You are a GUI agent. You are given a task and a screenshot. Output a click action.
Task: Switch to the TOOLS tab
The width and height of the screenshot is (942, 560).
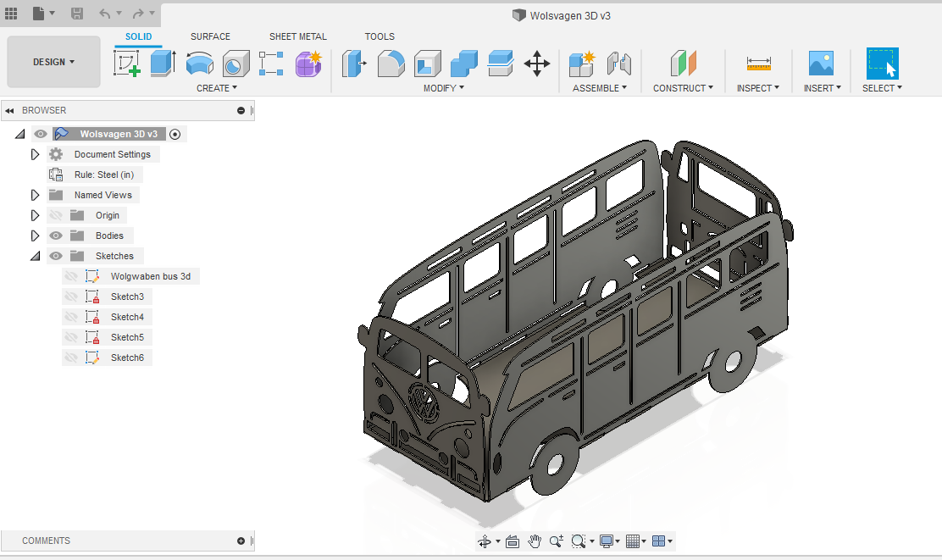coord(380,36)
